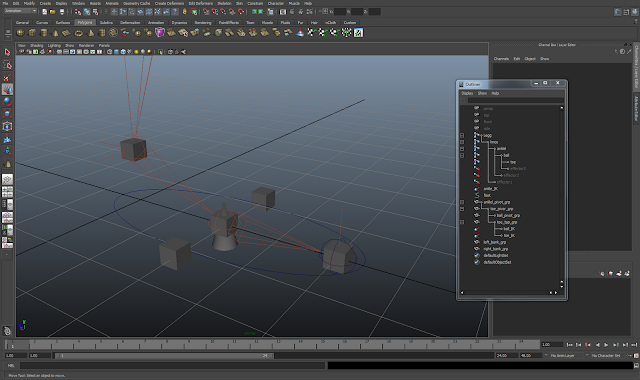Click the playback end time field 24.00

coord(507,356)
